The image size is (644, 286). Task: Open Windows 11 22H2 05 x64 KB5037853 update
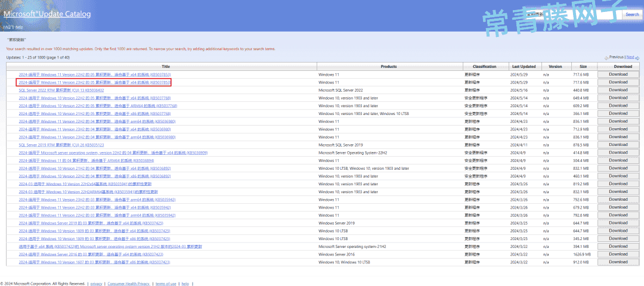[x=94, y=74]
